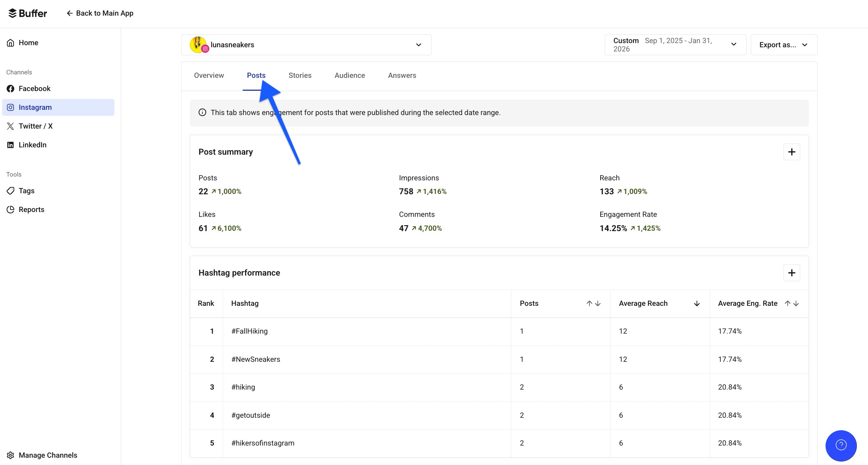Click the Engagement Rate 14.25%

[613, 228]
